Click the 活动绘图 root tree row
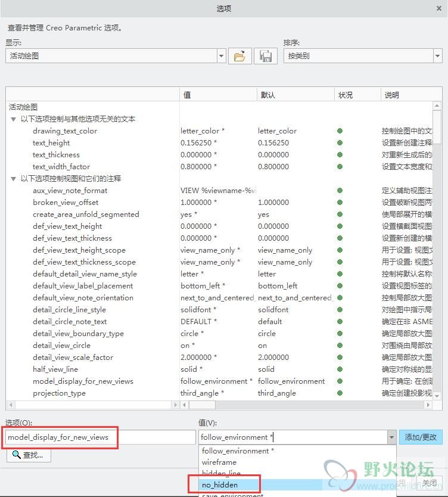Viewport: 448px width, 497px height. (x=23, y=107)
